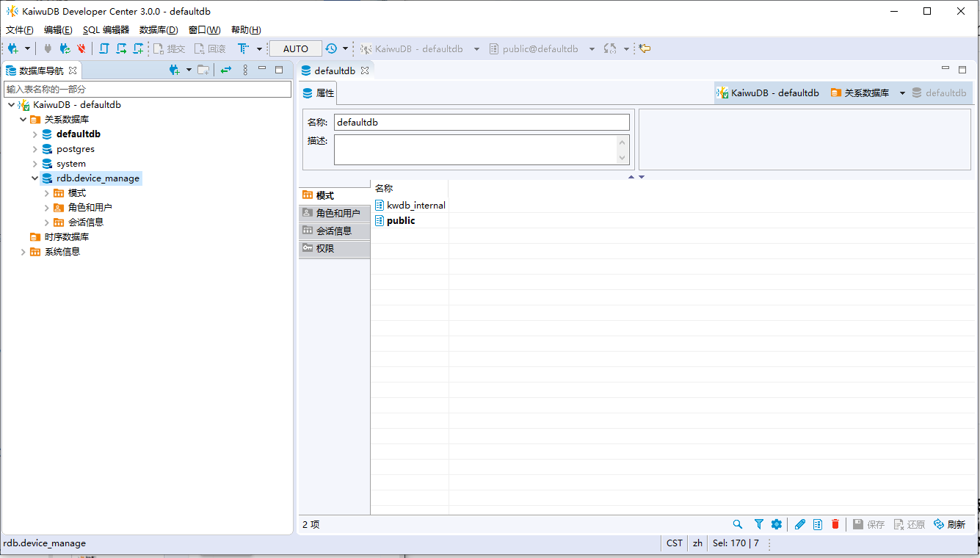Viewport: 980px width, 558px height.
Task: Expand the defaultdb tree node
Action: [35, 134]
